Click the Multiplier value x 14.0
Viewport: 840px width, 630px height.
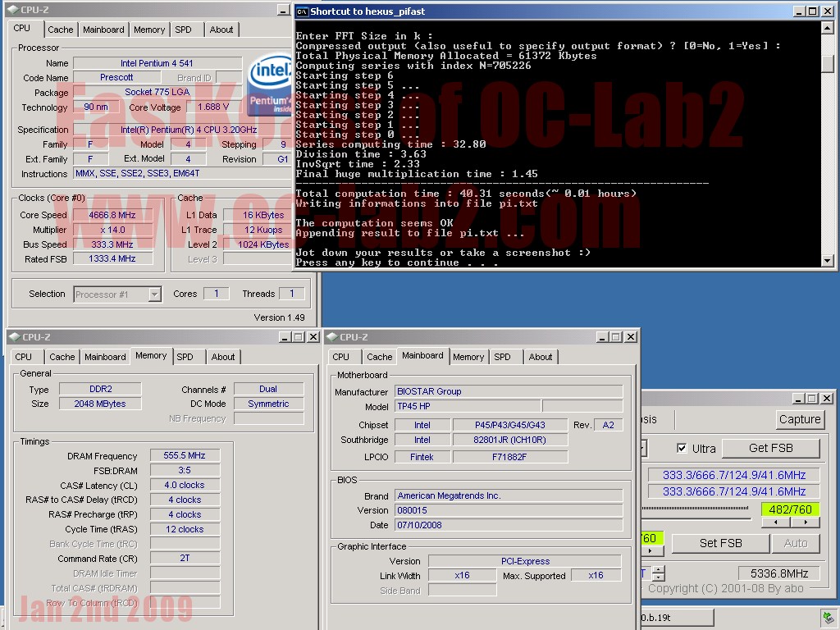tap(112, 230)
